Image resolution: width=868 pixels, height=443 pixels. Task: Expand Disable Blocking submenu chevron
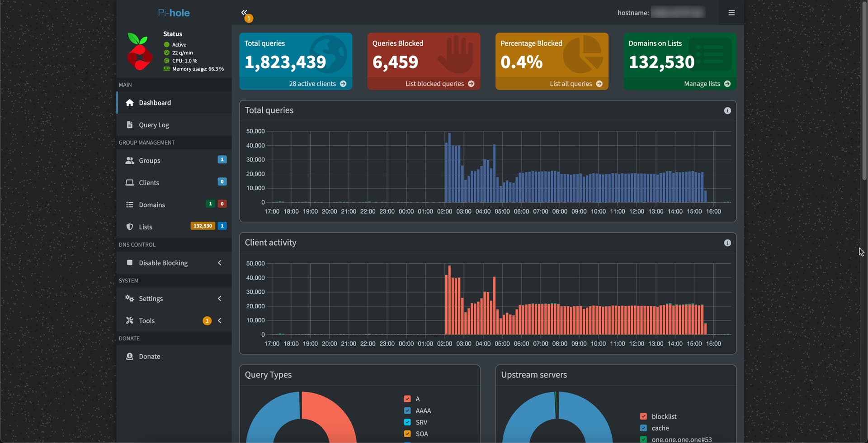click(x=220, y=263)
